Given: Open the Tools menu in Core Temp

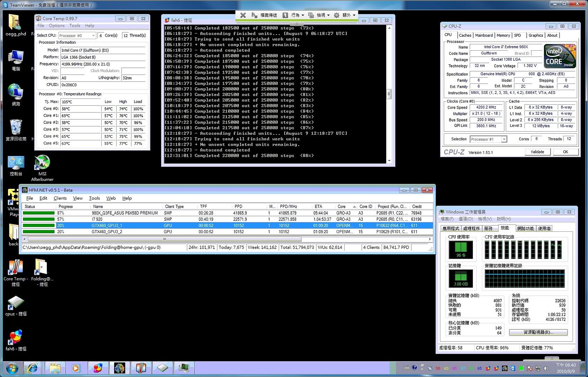Looking at the screenshot, I should click(75, 26).
